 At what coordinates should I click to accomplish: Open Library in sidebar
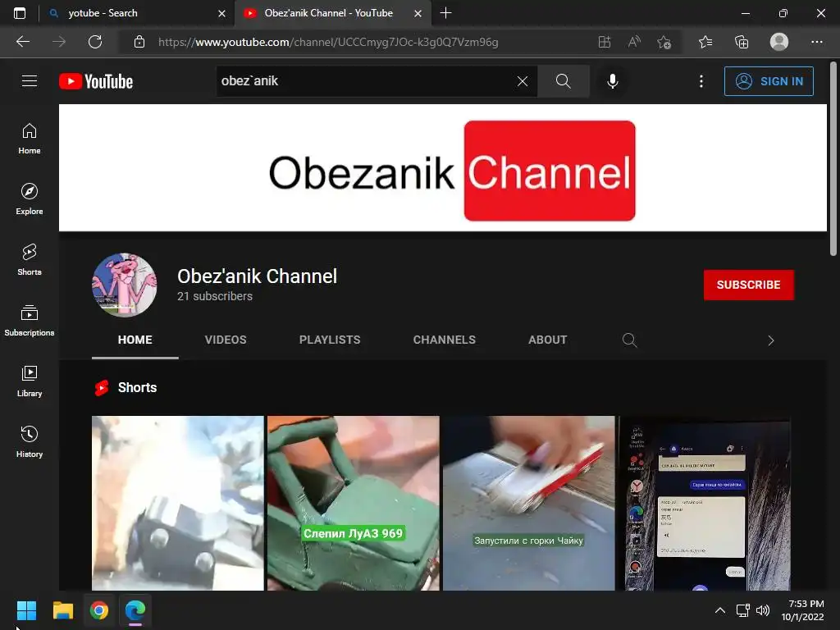(x=30, y=381)
